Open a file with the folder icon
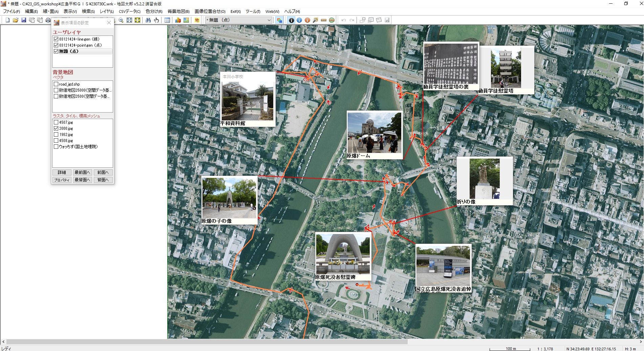Image resolution: width=644 pixels, height=351 pixels. coord(16,20)
